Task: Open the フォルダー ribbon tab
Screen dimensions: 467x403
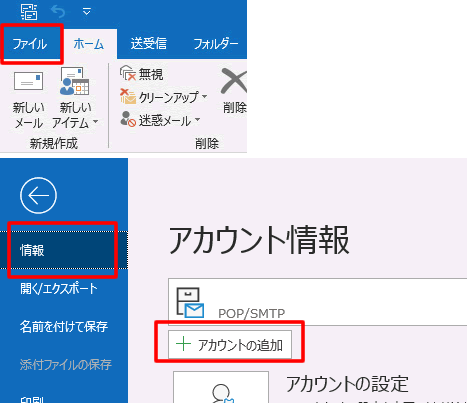Action: point(216,44)
